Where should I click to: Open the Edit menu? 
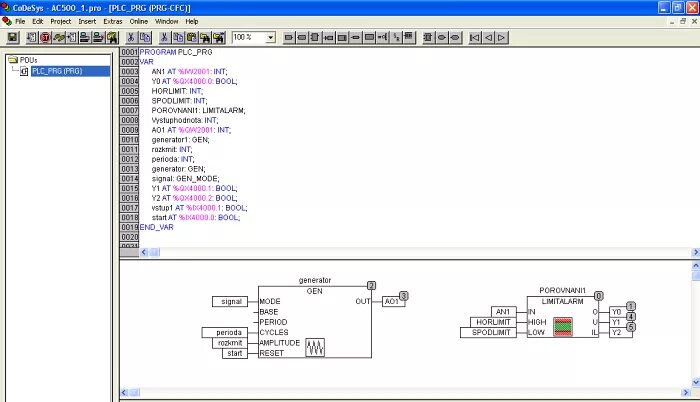(38, 21)
